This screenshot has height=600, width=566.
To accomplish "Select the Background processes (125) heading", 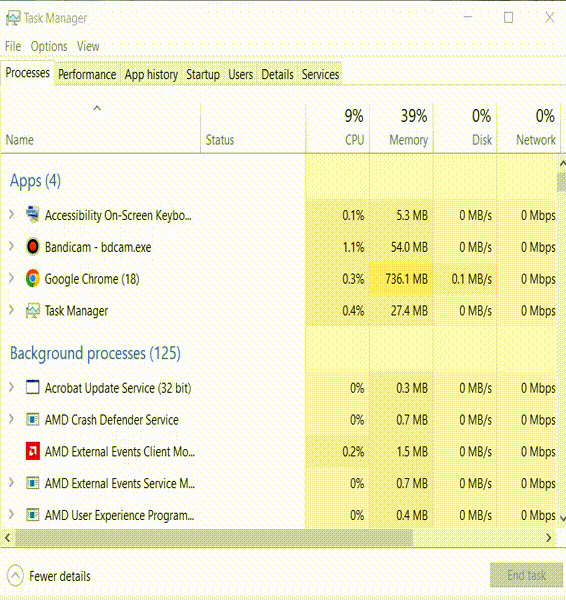I will 95,353.
